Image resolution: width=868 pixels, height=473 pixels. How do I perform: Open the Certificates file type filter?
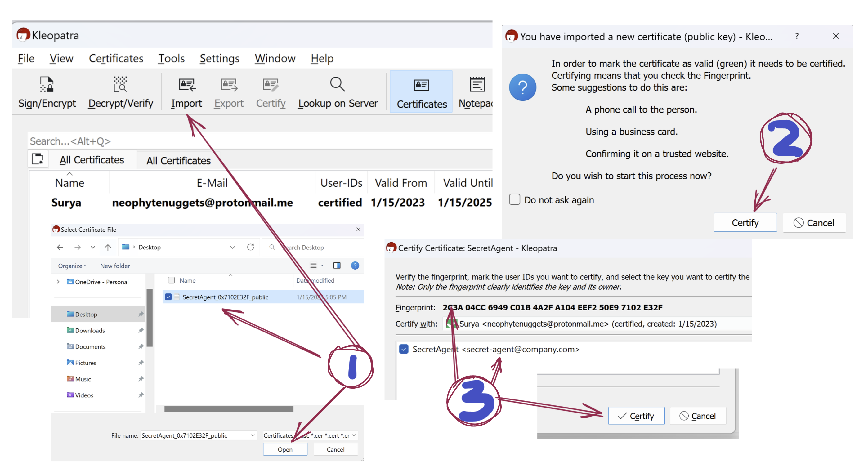(310, 435)
